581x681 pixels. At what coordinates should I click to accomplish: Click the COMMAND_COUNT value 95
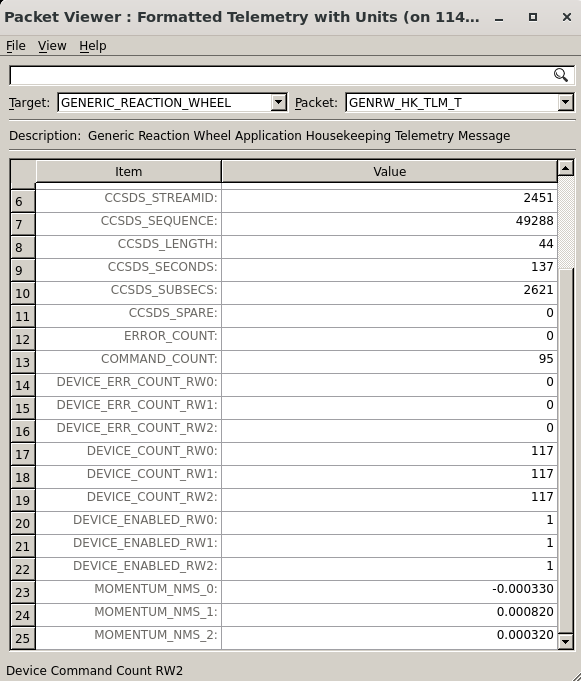546,359
